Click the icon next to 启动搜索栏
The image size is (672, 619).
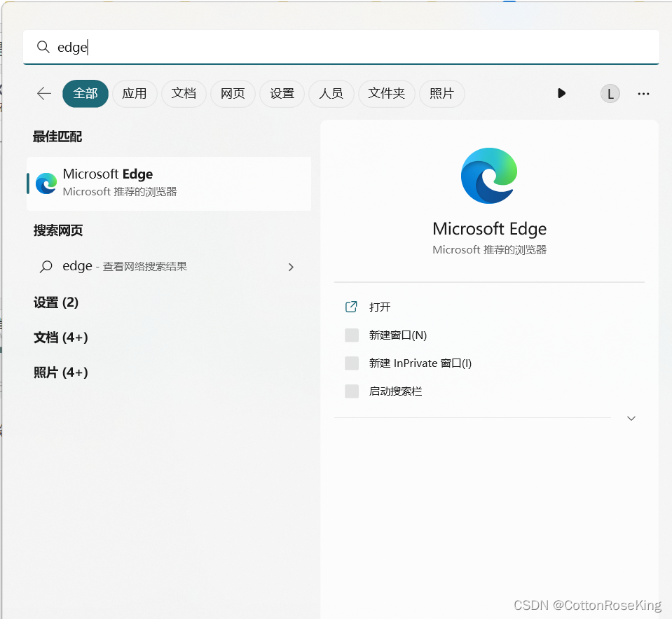[352, 391]
